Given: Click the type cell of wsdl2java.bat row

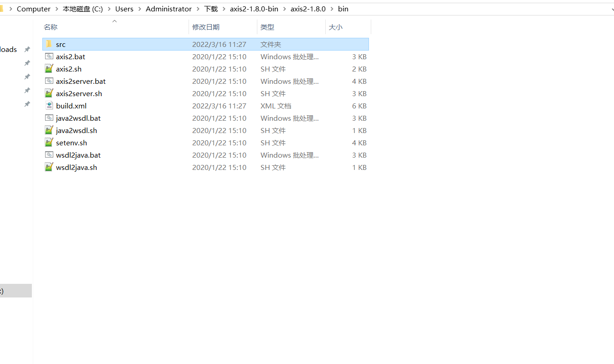Looking at the screenshot, I should coord(289,155).
